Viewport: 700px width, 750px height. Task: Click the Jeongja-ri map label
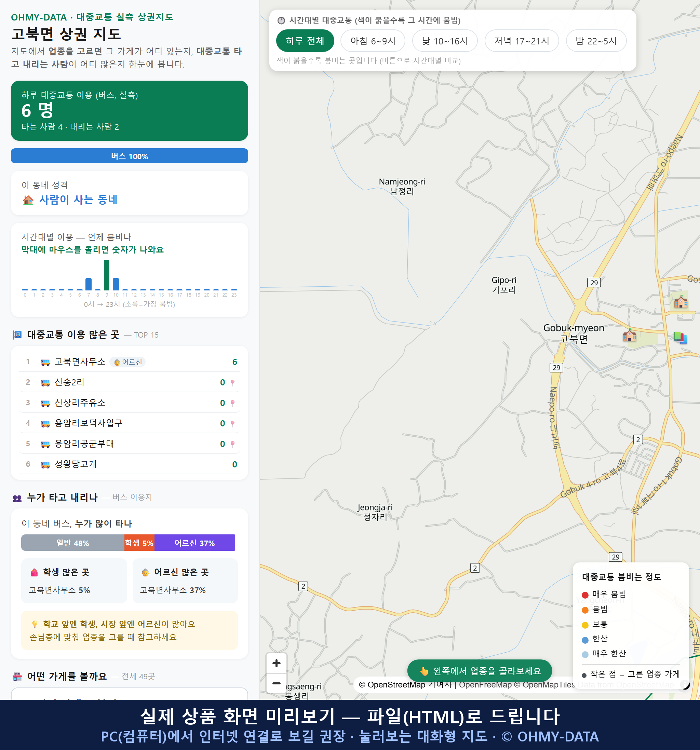tap(375, 512)
